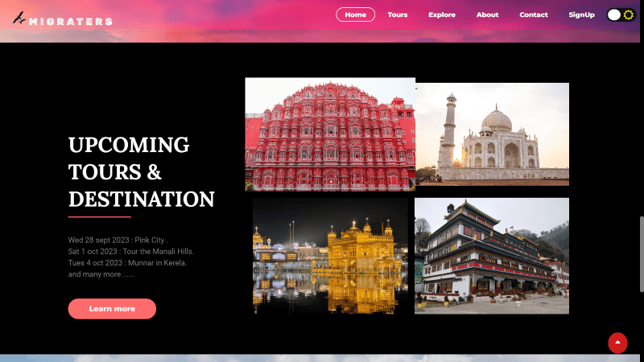Click the SignUp link
Viewport: 644px width, 362px height.
(581, 14)
